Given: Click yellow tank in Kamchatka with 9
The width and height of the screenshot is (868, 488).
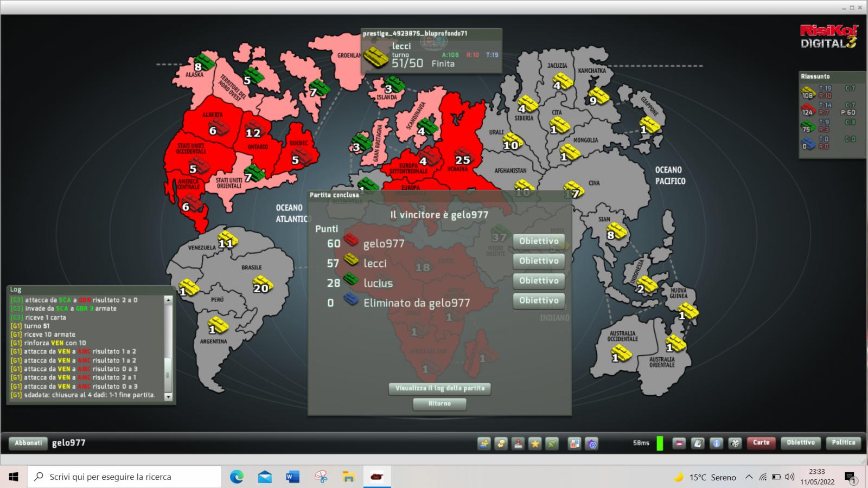Looking at the screenshot, I should coord(598,97).
